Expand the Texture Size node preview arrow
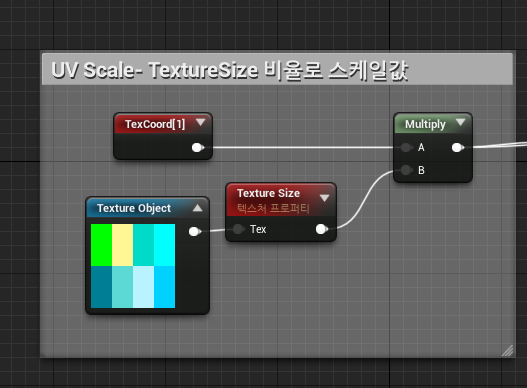 tap(324, 198)
